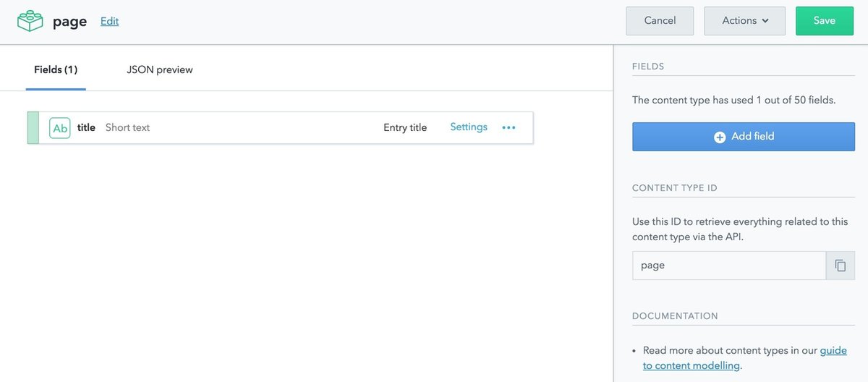Click the Short text type label
This screenshot has width=868, height=382.
pyautogui.click(x=127, y=128)
